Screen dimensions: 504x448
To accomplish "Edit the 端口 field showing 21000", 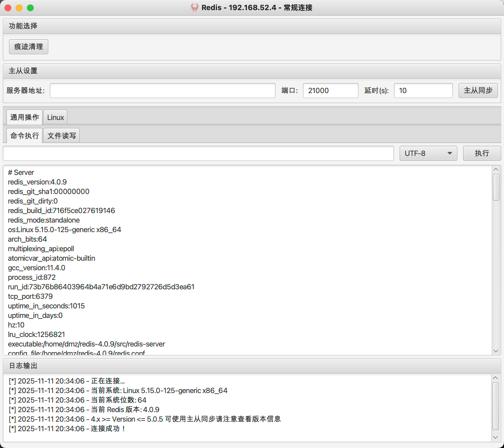I will [331, 91].
